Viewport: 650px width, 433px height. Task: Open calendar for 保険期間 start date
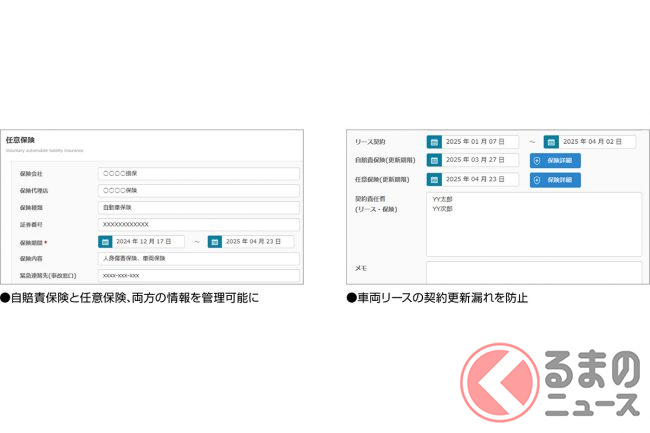(105, 242)
